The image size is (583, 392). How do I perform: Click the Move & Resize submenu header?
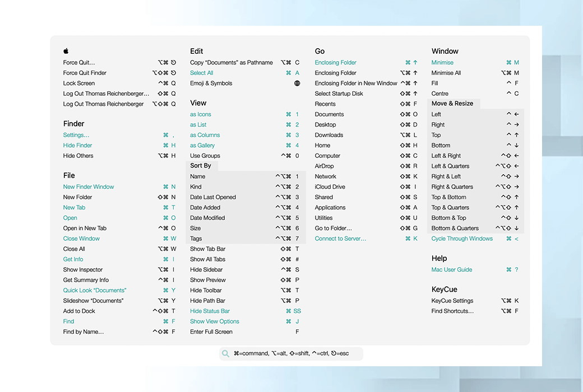(452, 104)
